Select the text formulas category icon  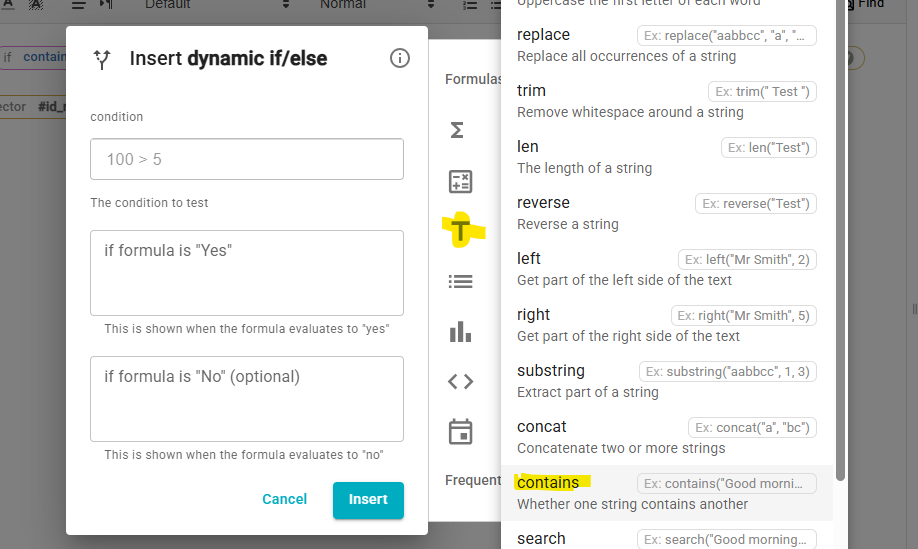(x=460, y=231)
